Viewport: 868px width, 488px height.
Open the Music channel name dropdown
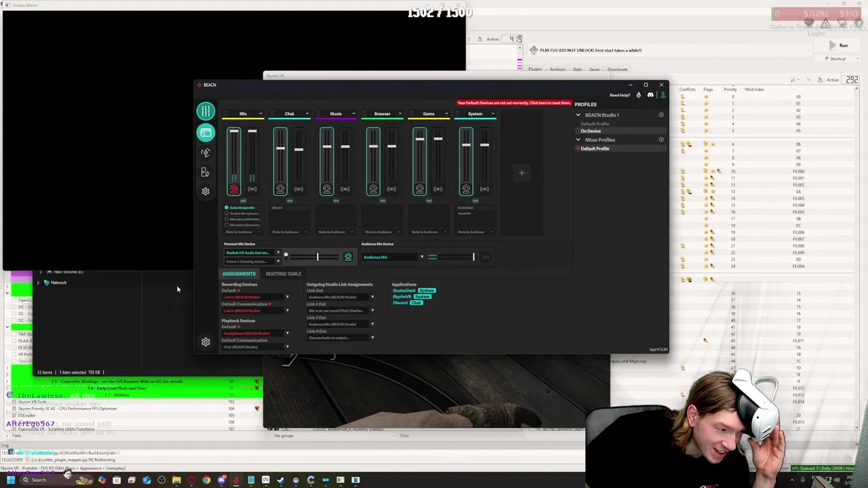353,114
